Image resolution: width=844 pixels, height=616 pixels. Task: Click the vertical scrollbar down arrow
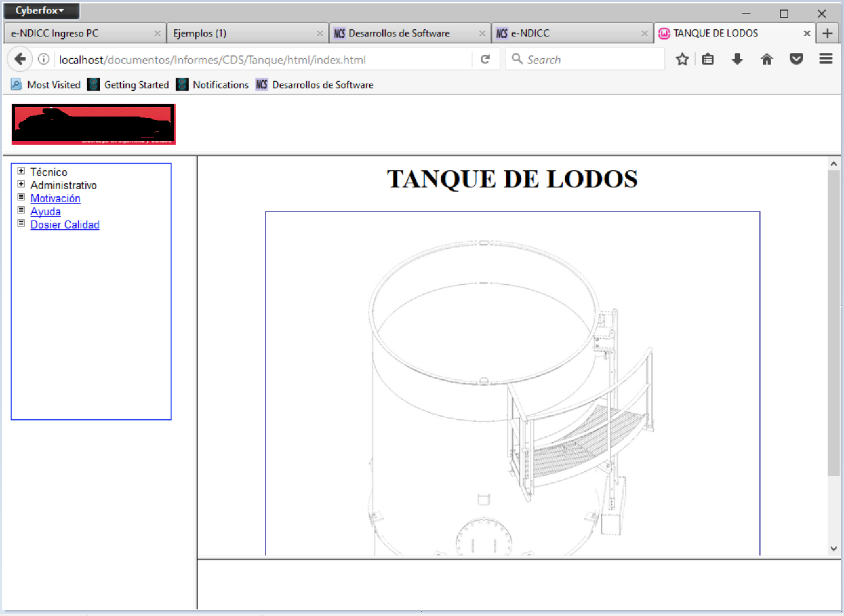pyautogui.click(x=834, y=548)
